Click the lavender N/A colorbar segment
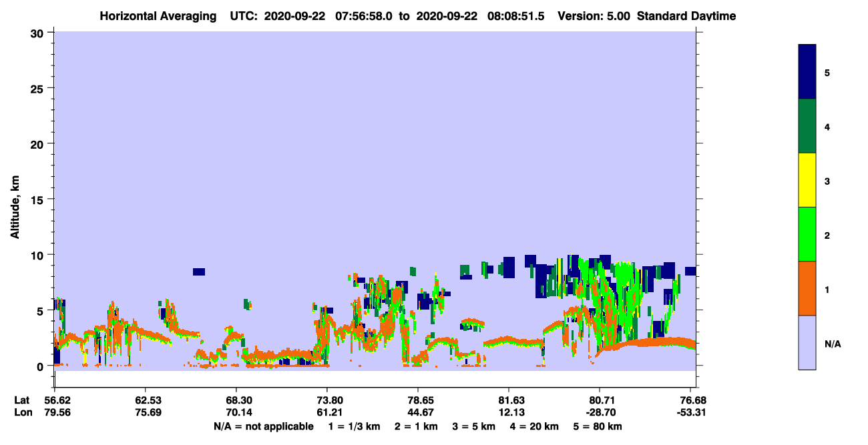Viewport: 868px width, 445px height. (x=807, y=342)
